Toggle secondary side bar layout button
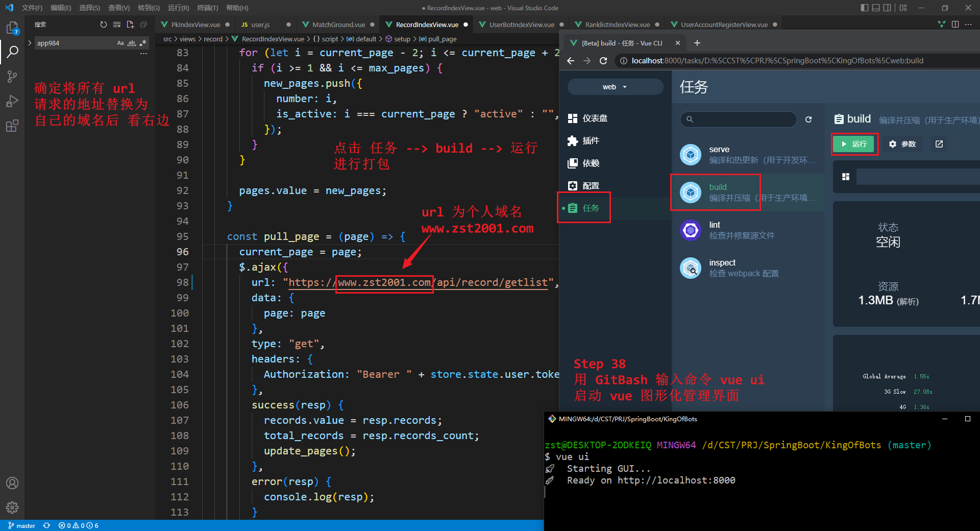Viewport: 980px width, 531px height. pyautogui.click(x=888, y=8)
